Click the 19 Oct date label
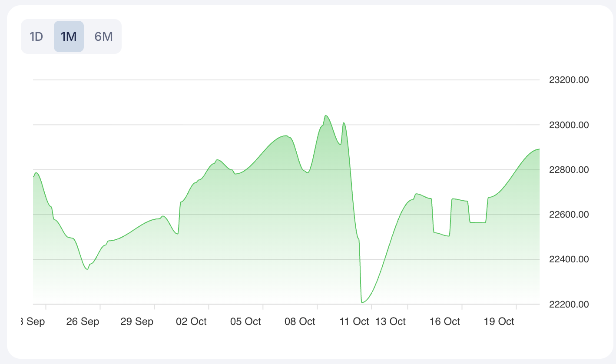616x364 pixels. (x=499, y=321)
